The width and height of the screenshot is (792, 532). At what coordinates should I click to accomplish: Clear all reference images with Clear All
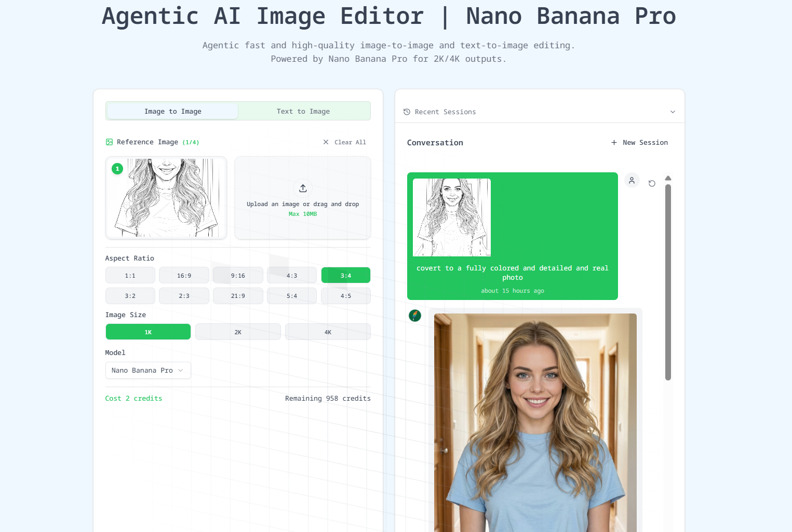[350, 142]
